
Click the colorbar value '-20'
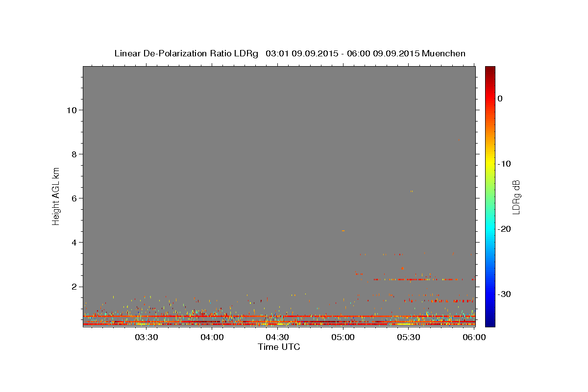504,229
